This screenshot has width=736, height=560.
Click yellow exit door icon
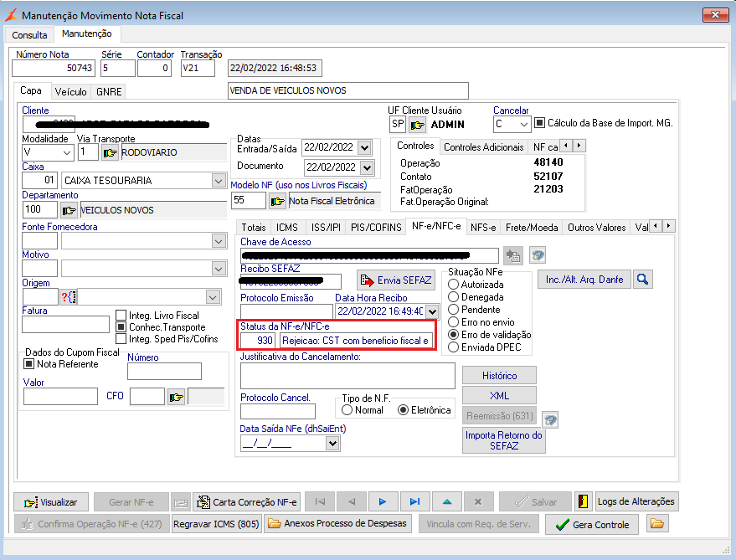coord(583,501)
